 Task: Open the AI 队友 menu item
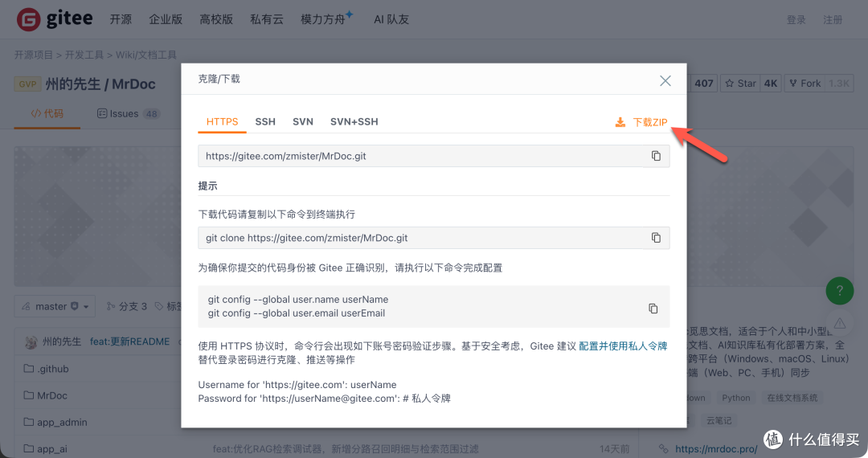tap(391, 19)
